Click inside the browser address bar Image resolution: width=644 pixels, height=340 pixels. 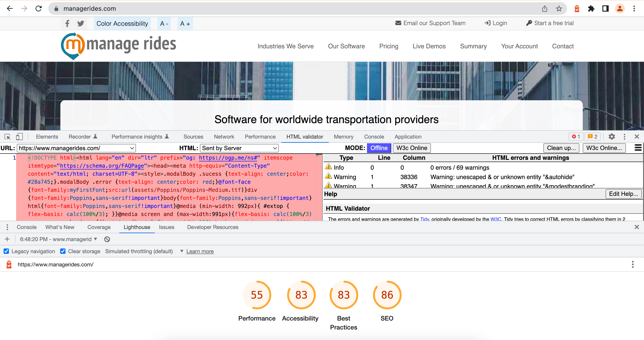(175, 8)
